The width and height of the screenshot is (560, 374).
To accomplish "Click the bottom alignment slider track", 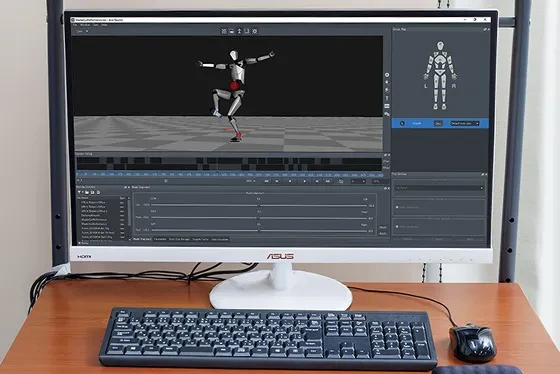I will (x=259, y=230).
